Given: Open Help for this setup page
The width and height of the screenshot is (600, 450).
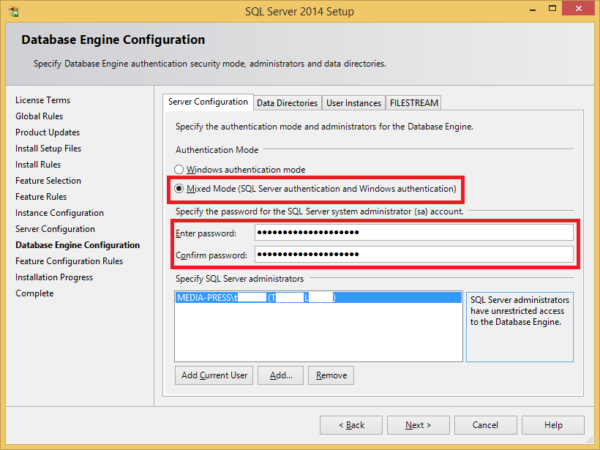Looking at the screenshot, I should [553, 425].
